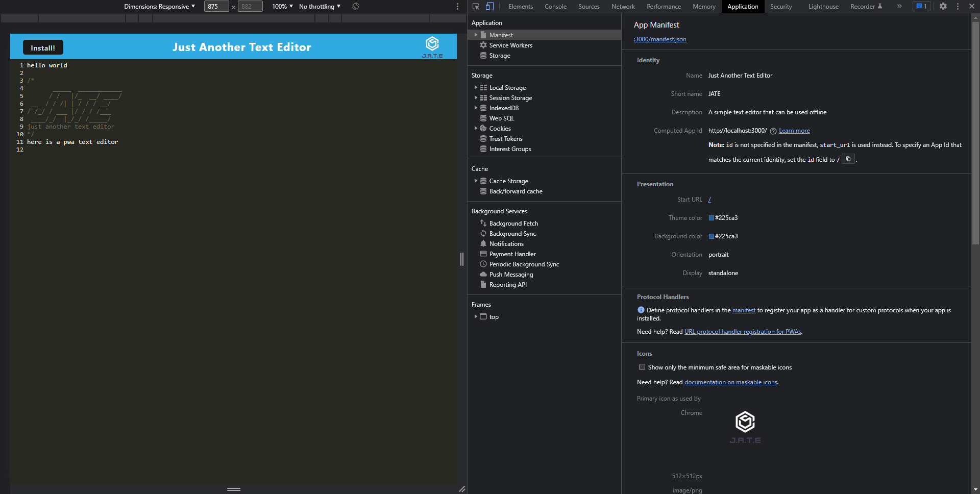The height and width of the screenshot is (494, 980).
Task: Click the Computed App Id copy button
Action: [848, 159]
